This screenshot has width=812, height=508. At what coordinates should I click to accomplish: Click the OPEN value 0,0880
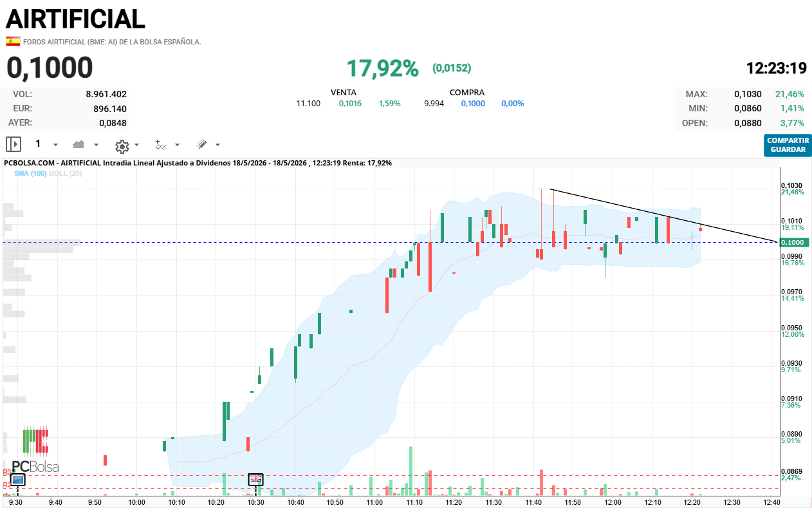(748, 123)
